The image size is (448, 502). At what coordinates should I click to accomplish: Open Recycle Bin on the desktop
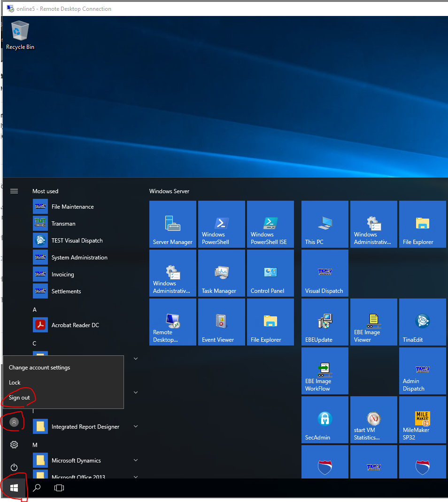tap(20, 35)
